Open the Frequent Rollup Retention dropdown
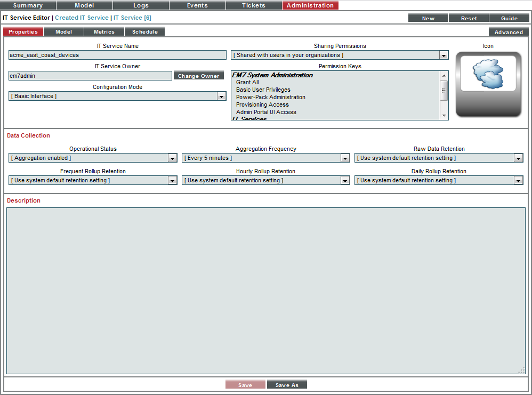 tap(172, 180)
